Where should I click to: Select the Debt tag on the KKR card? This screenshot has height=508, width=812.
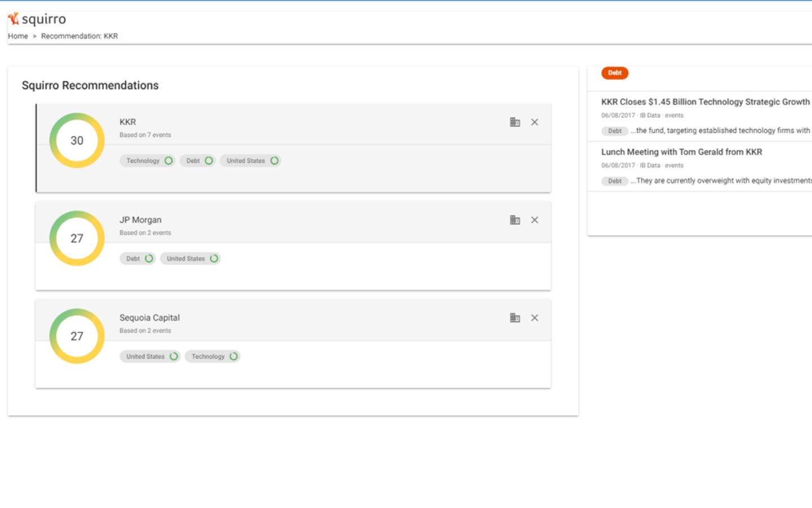[x=197, y=161]
